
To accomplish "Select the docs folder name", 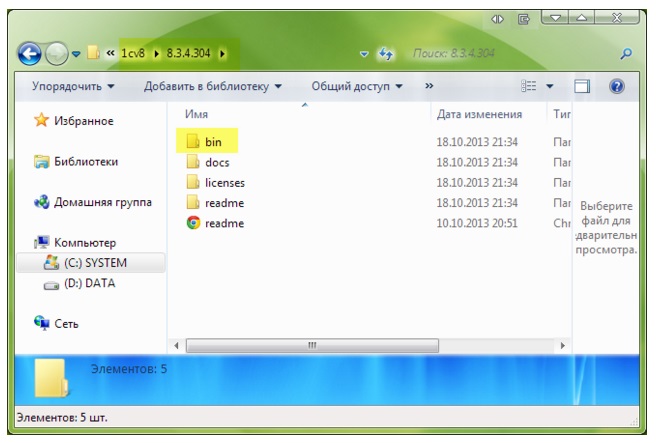I will [217, 162].
